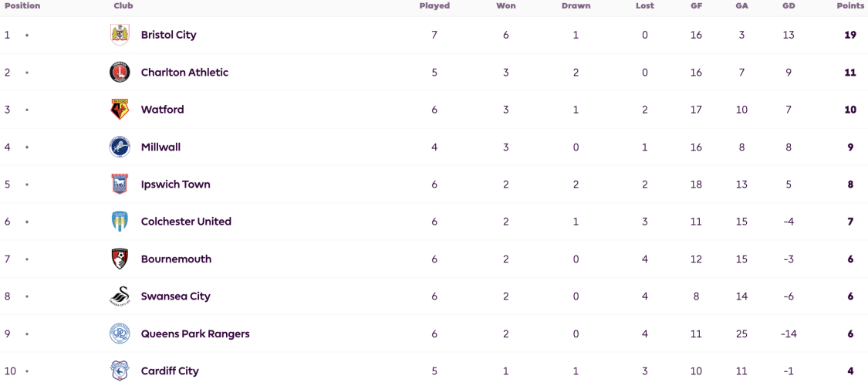Open the Ipswich Town crest icon
The width and height of the screenshot is (868, 386).
click(x=119, y=185)
